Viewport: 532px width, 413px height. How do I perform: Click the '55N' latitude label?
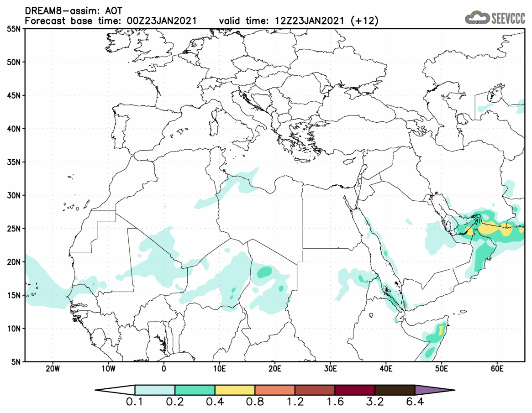click(14, 29)
